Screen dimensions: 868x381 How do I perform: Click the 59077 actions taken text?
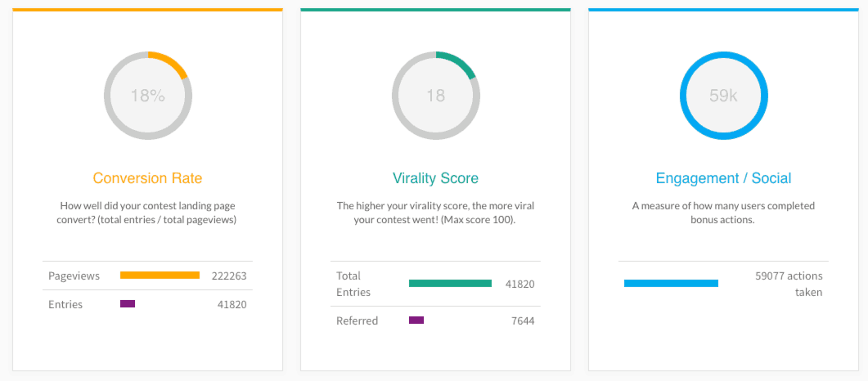click(x=789, y=284)
